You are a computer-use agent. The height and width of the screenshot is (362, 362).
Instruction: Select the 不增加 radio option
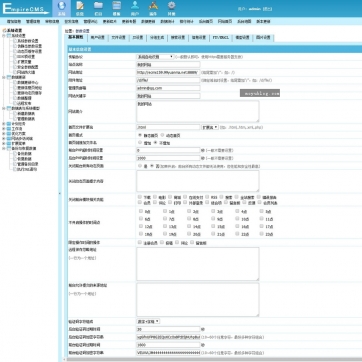(155, 143)
